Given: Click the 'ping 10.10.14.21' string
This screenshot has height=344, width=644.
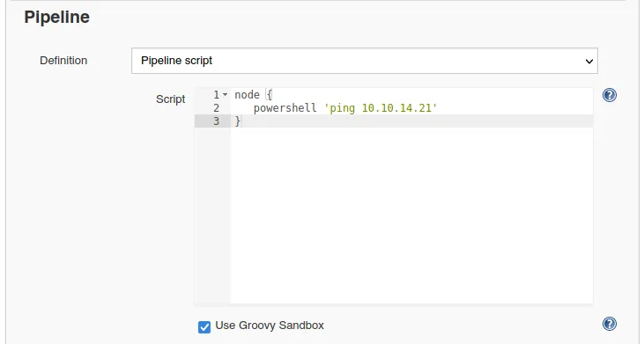Looking at the screenshot, I should pyautogui.click(x=381, y=108).
